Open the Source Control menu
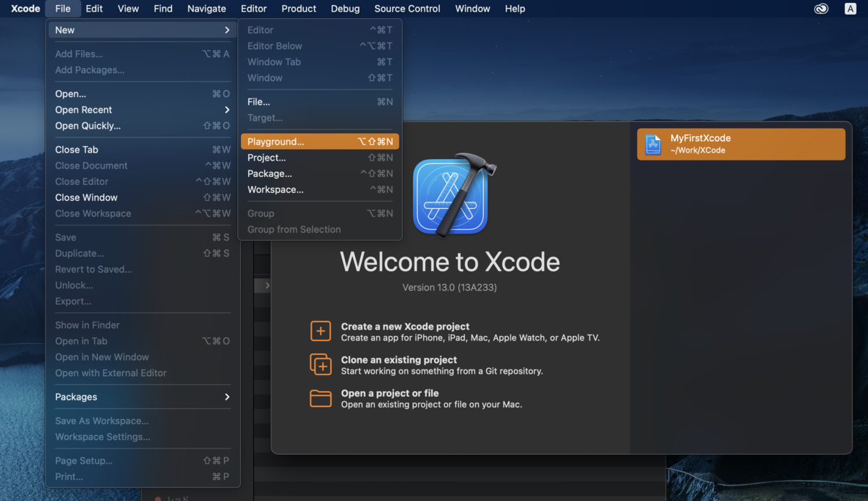Viewport: 868px width, 501px height. [407, 9]
